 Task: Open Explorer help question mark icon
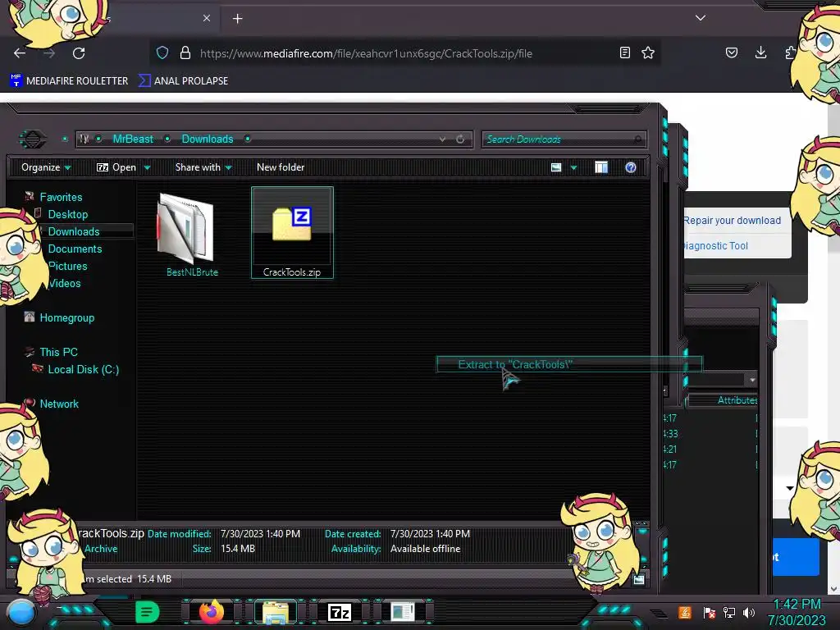coord(631,167)
